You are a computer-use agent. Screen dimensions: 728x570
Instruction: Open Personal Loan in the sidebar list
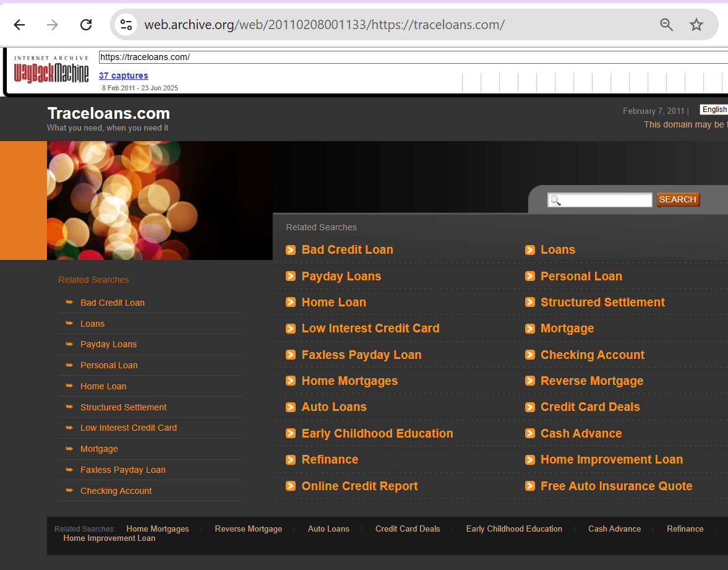coord(109,365)
